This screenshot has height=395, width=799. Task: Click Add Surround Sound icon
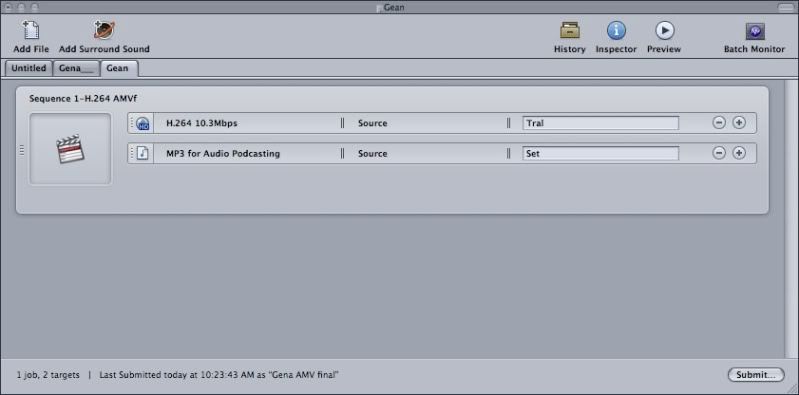(104, 31)
